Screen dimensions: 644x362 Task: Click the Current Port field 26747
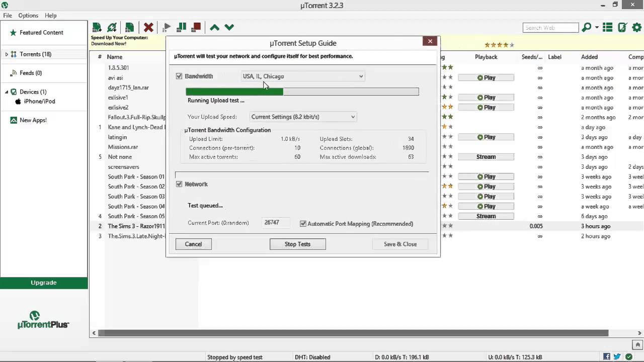[x=277, y=222]
